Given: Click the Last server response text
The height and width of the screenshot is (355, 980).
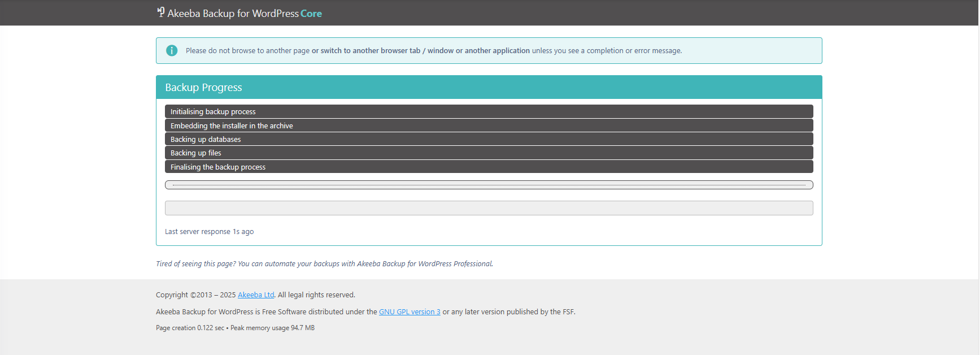Looking at the screenshot, I should pos(209,232).
